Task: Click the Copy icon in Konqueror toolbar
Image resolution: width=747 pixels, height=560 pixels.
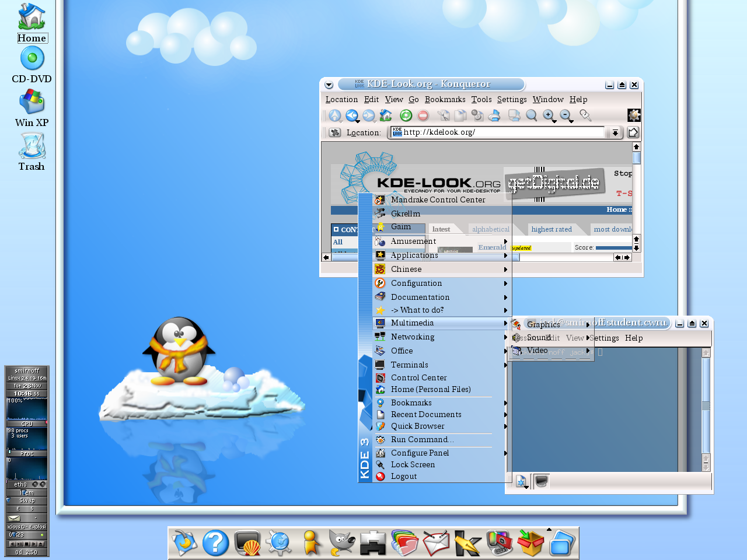Action: pos(460,116)
